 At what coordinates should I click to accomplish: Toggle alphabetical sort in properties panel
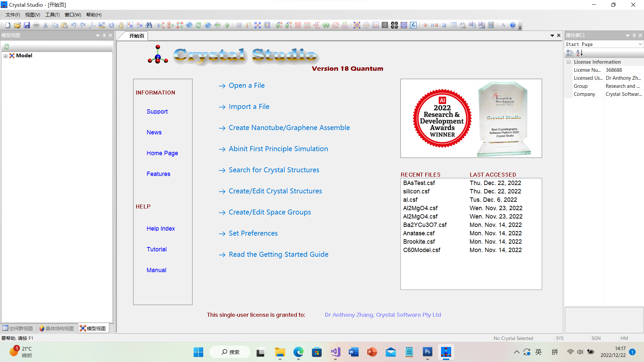click(x=579, y=53)
